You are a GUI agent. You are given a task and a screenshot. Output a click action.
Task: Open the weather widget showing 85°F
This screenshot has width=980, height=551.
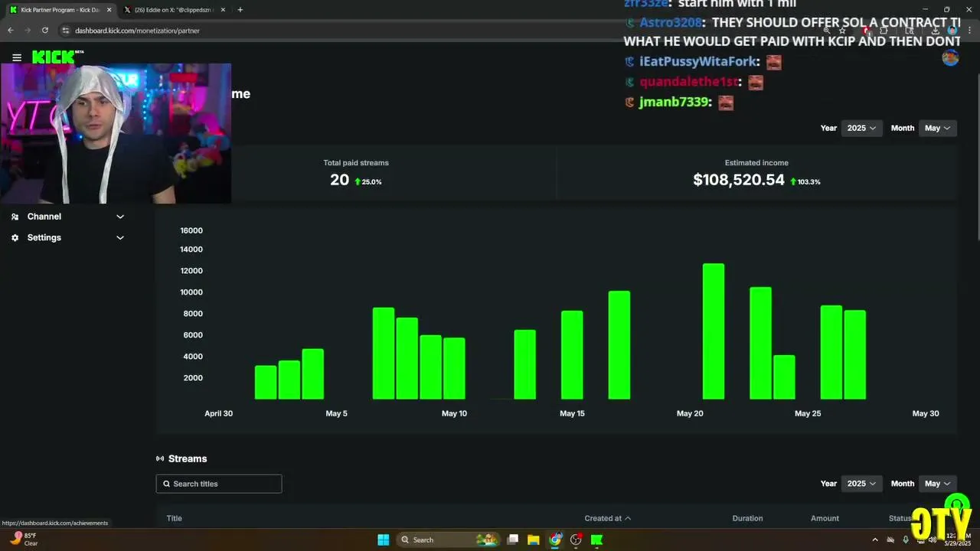pos(24,540)
